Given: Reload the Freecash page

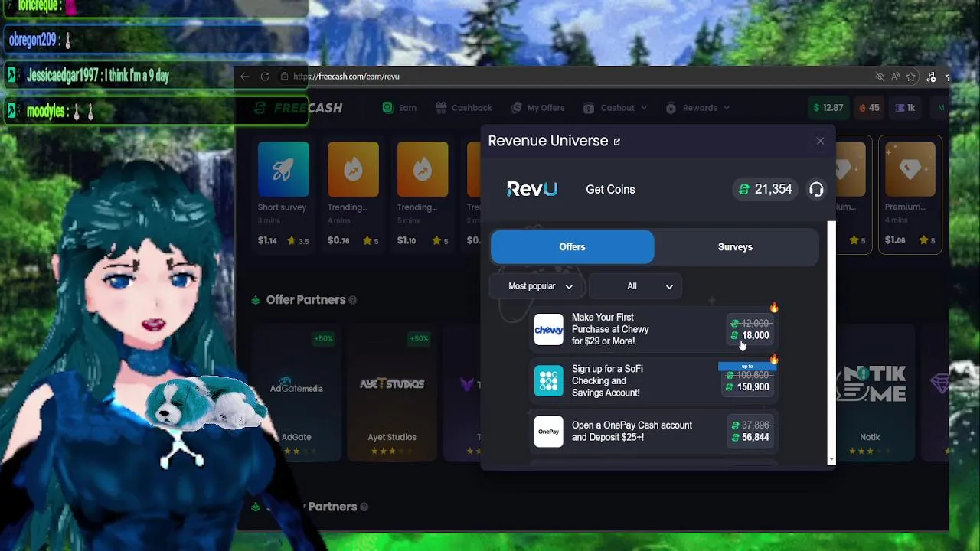Looking at the screenshot, I should tap(265, 77).
